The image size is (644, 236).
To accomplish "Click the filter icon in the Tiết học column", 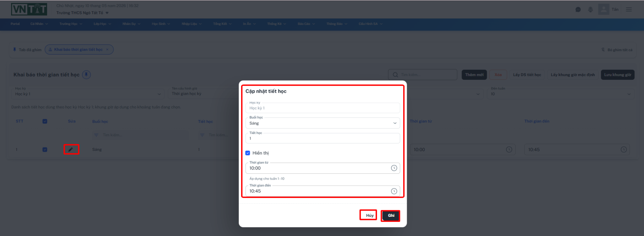I will coord(202,135).
